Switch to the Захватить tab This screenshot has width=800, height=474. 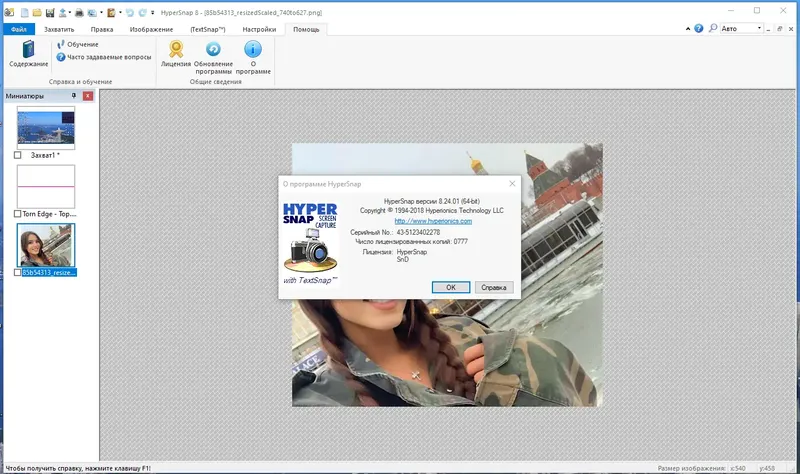[x=59, y=30]
